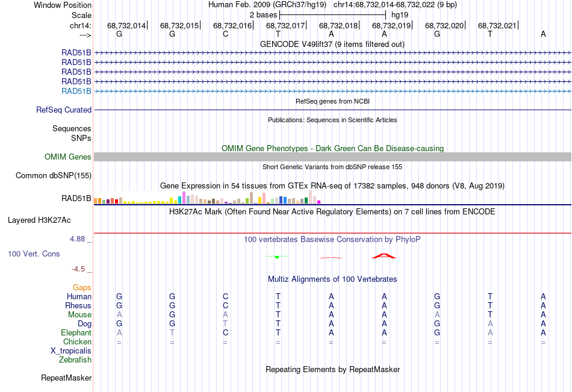Click Human Feb. 2009 (GRCh37/hg19) assembly text
The height and width of the screenshot is (392, 572).
coord(267,5)
